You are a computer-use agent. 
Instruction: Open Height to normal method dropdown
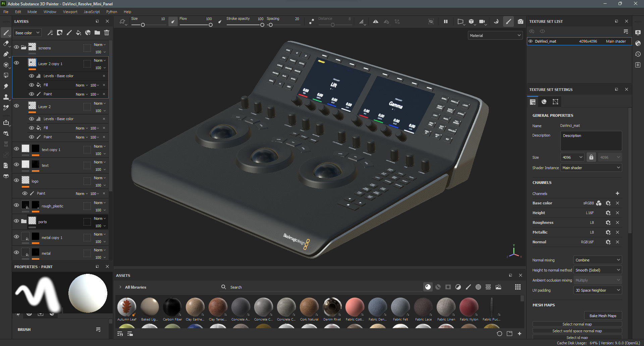(x=598, y=270)
